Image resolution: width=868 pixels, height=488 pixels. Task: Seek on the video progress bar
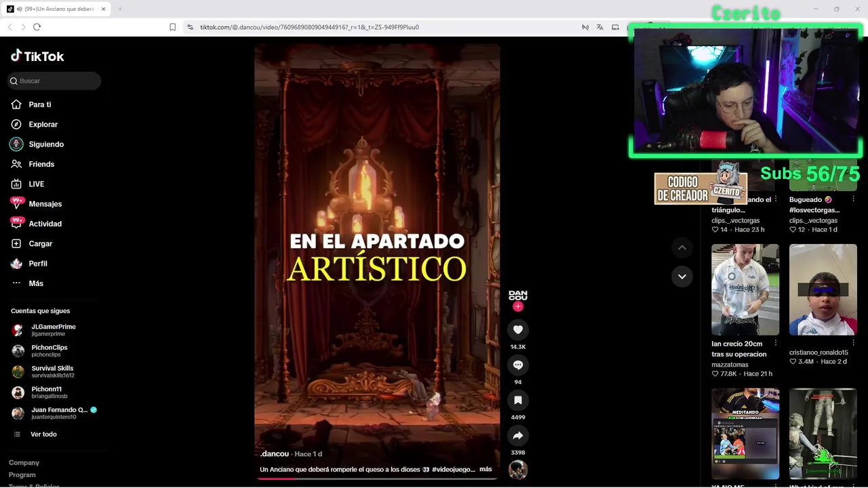(x=377, y=479)
